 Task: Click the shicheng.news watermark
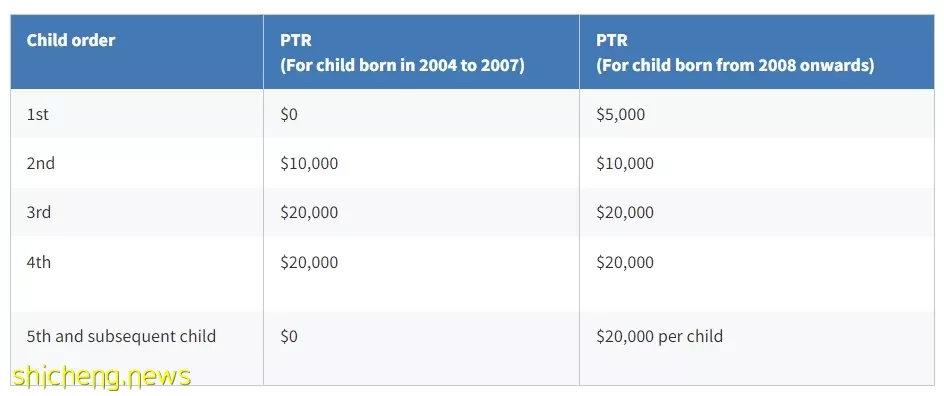pyautogui.click(x=102, y=377)
